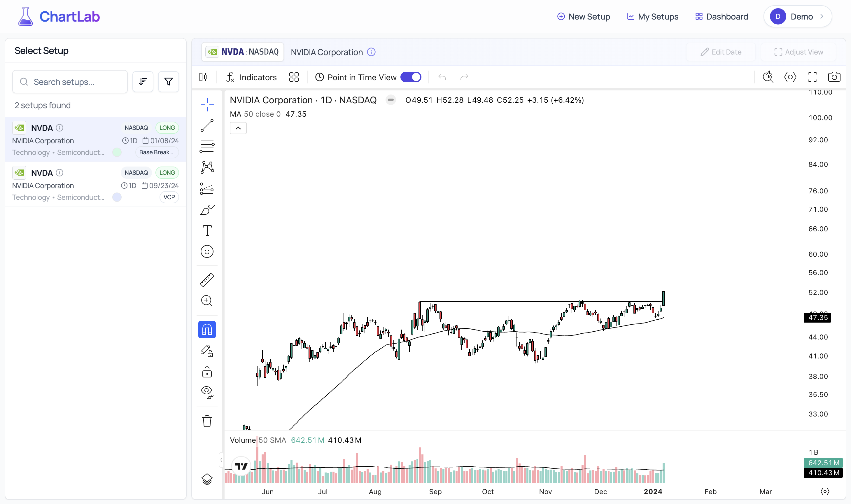Viewport: 851px width, 504px height.
Task: Click the market status indicator next to chart title
Action: pyautogui.click(x=391, y=100)
